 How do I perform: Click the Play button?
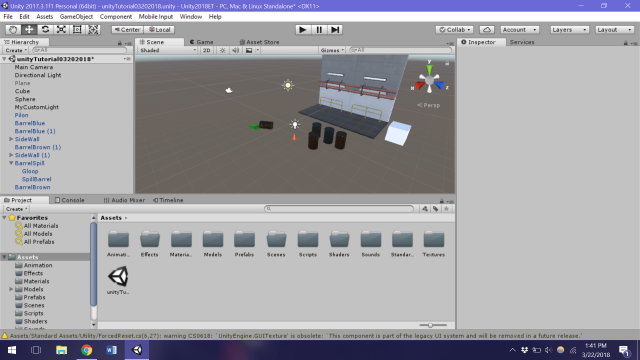(302, 30)
